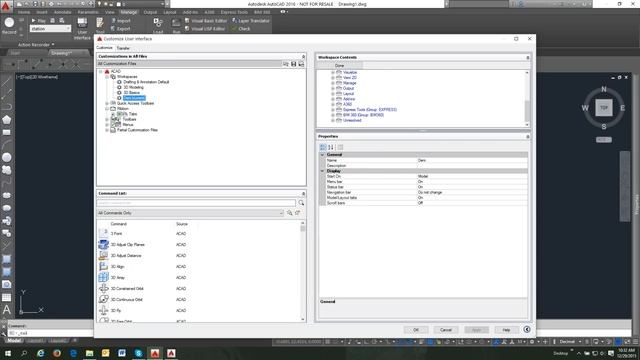Collapse the General section in Properties
Image resolution: width=640 pixels, height=360 pixels.
click(322, 155)
